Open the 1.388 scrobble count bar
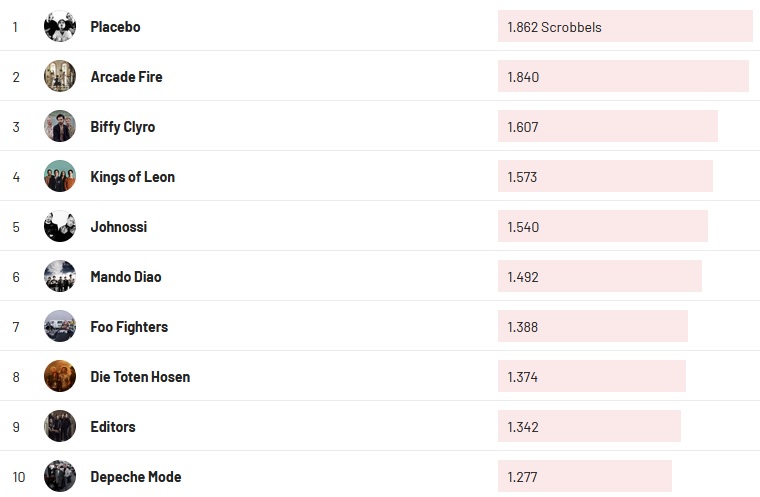The image size is (760, 497). (x=592, y=327)
